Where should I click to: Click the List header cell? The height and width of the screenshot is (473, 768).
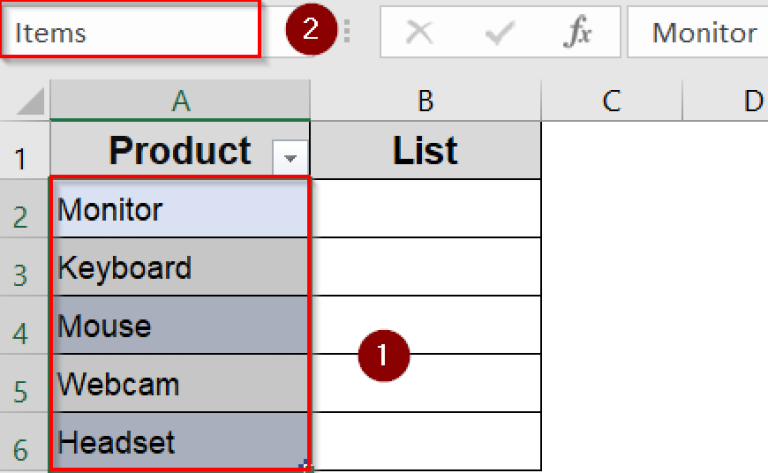click(425, 151)
